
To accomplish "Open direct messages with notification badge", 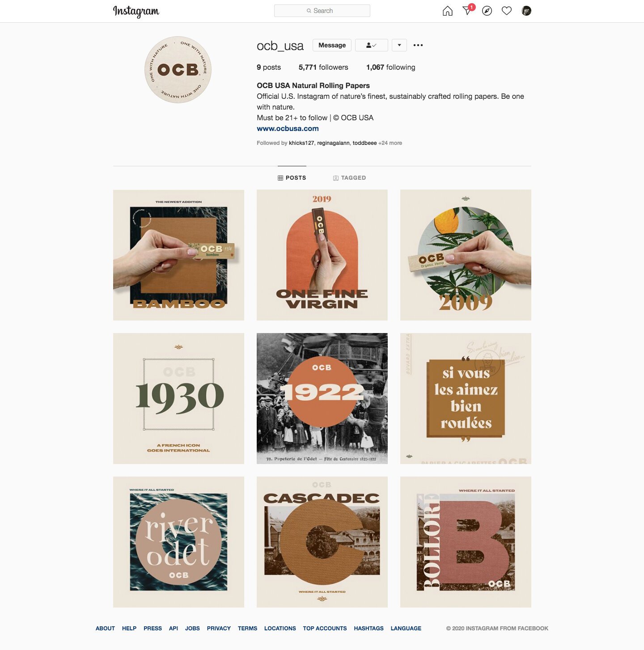I will [x=468, y=10].
